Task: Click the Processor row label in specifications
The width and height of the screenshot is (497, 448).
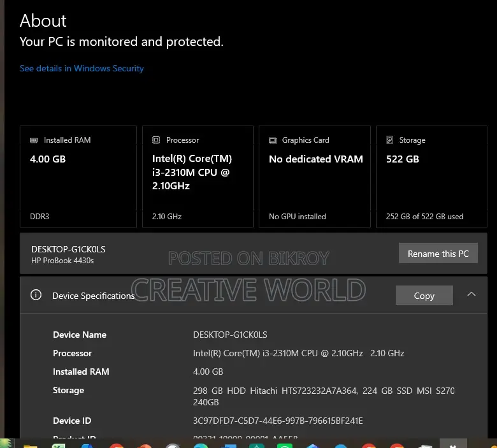Action: click(72, 353)
